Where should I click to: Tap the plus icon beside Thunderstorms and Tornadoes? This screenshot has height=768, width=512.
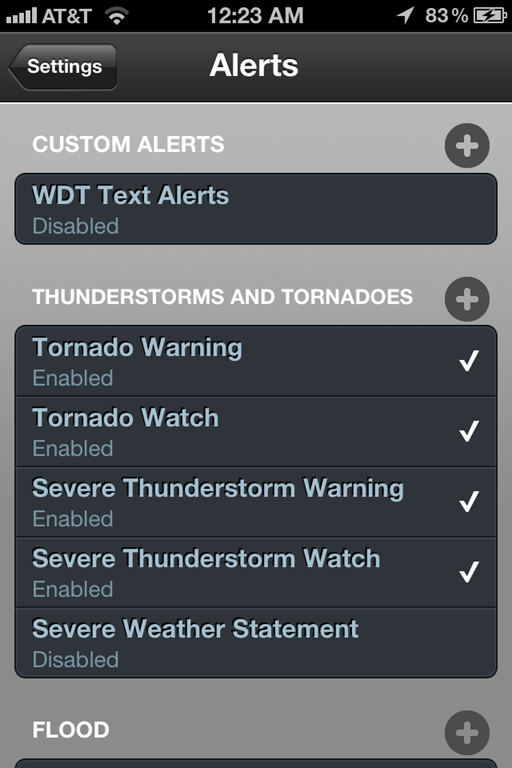point(467,299)
